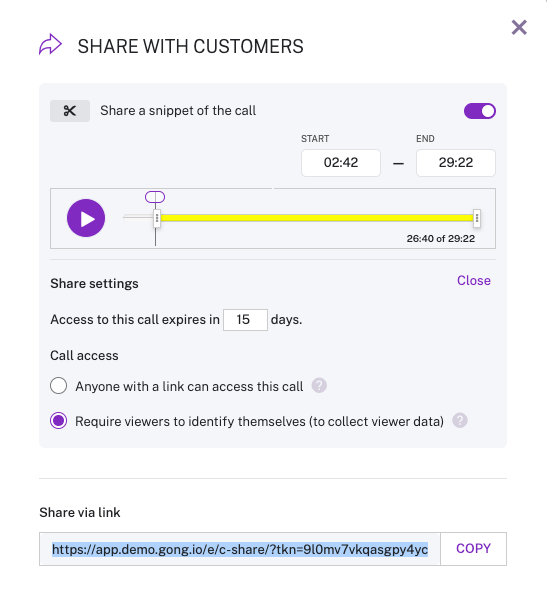Click the scissors snippet icon
Screen dimensions: 547x592
coord(70,111)
